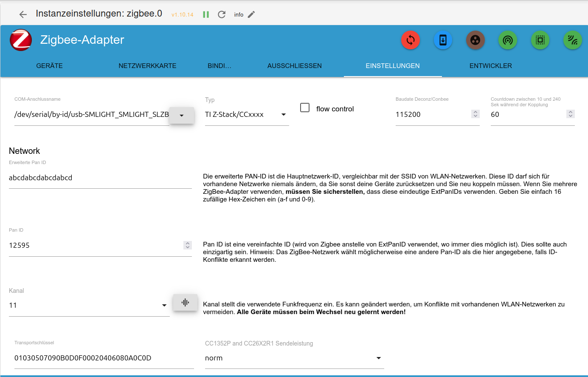The width and height of the screenshot is (588, 377).
Task: Click the COM-Anschlussname input field
Action: click(x=92, y=115)
